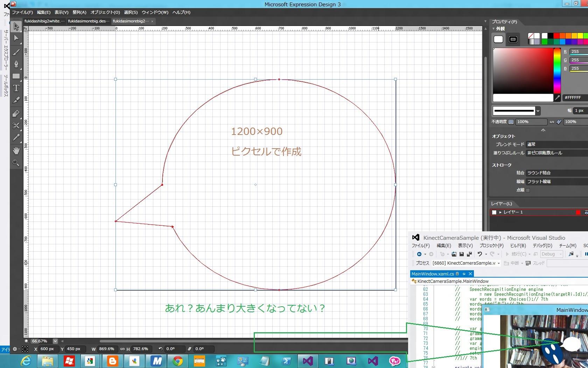Select the Paintbrush tool

[16, 52]
